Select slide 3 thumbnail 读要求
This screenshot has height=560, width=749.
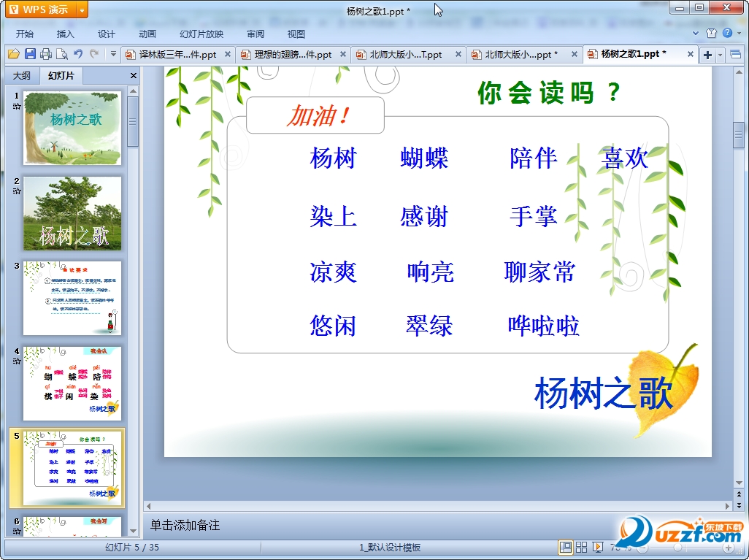coord(72,298)
